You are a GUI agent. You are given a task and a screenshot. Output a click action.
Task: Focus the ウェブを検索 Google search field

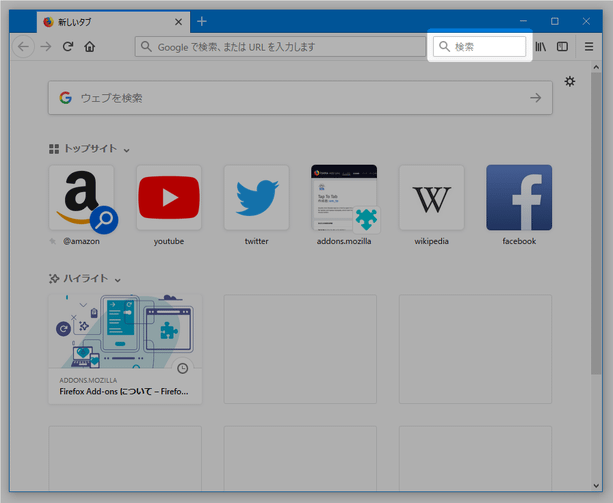(300, 98)
